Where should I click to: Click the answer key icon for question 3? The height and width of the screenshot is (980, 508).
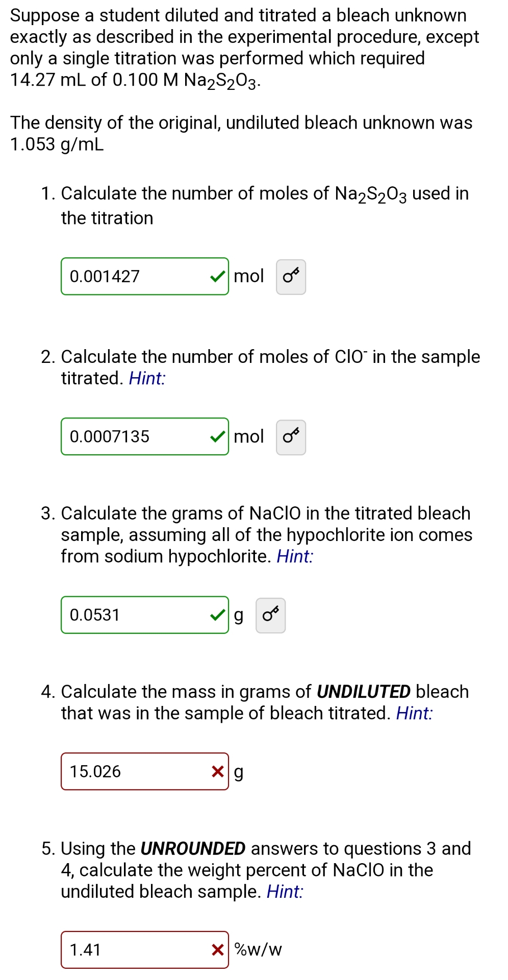pos(271,615)
